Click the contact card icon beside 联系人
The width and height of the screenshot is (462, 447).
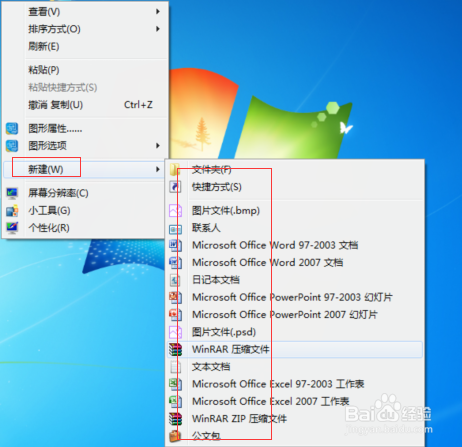(x=175, y=229)
